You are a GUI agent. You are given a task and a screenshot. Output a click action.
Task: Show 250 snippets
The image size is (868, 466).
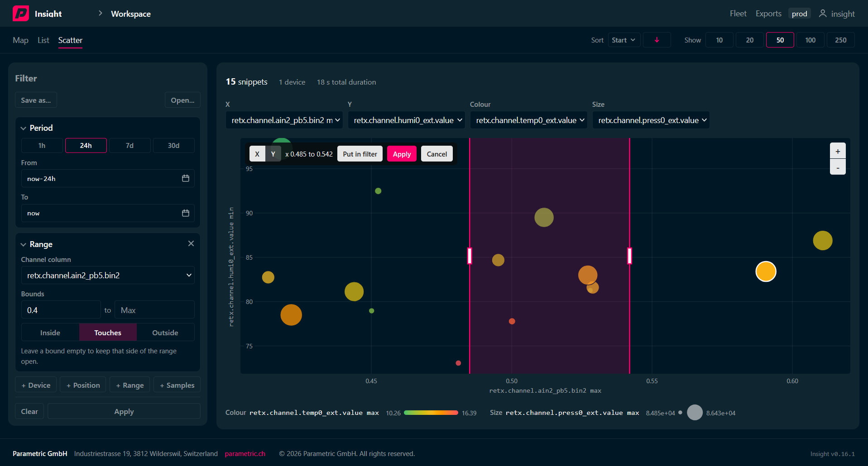pyautogui.click(x=841, y=40)
